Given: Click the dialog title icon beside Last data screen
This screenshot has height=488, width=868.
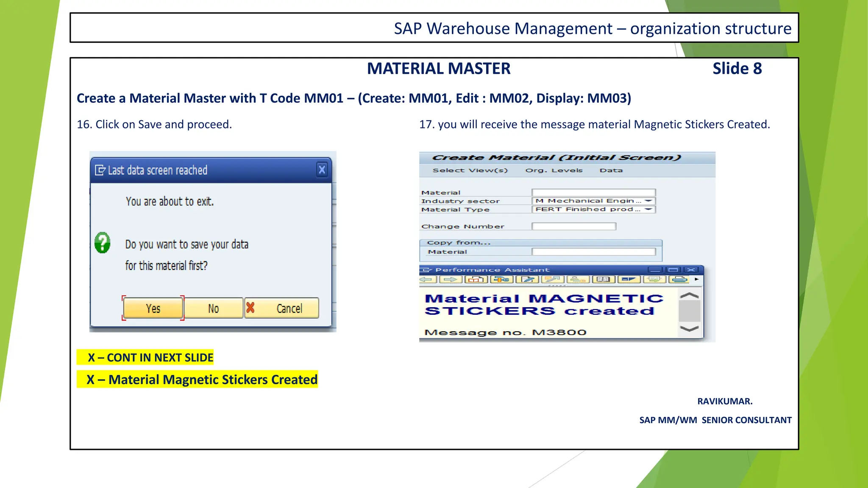Looking at the screenshot, I should point(100,170).
